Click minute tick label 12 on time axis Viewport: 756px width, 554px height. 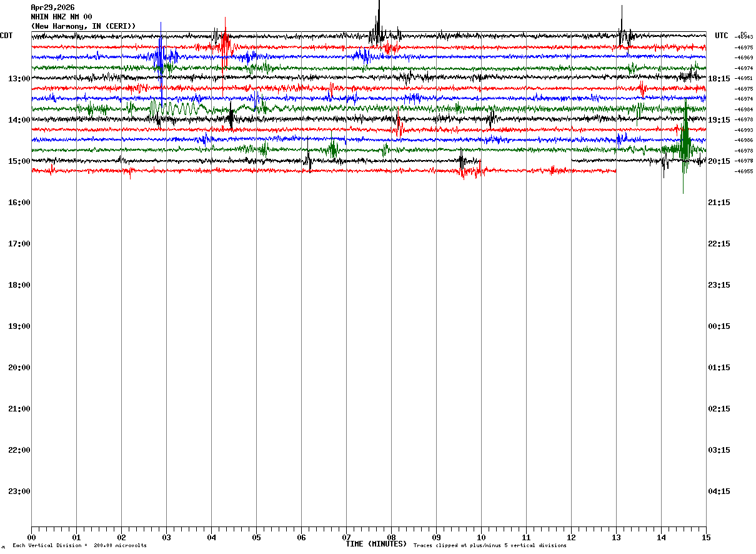pos(571,537)
